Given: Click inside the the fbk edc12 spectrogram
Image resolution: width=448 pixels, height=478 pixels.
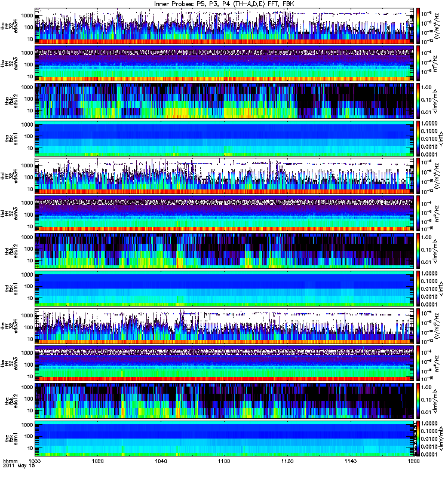Looking at the screenshot, I should point(225,401).
